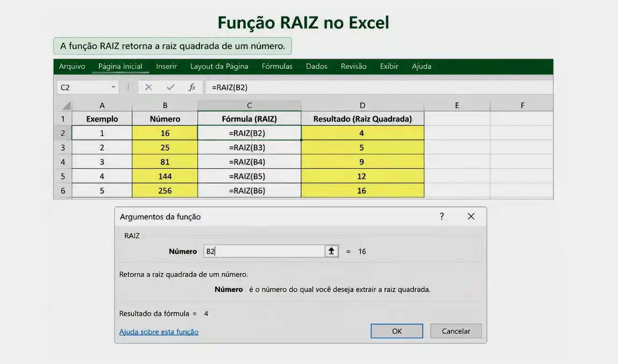Select column F header
Viewport: 618px width, 364px height.
(x=522, y=105)
